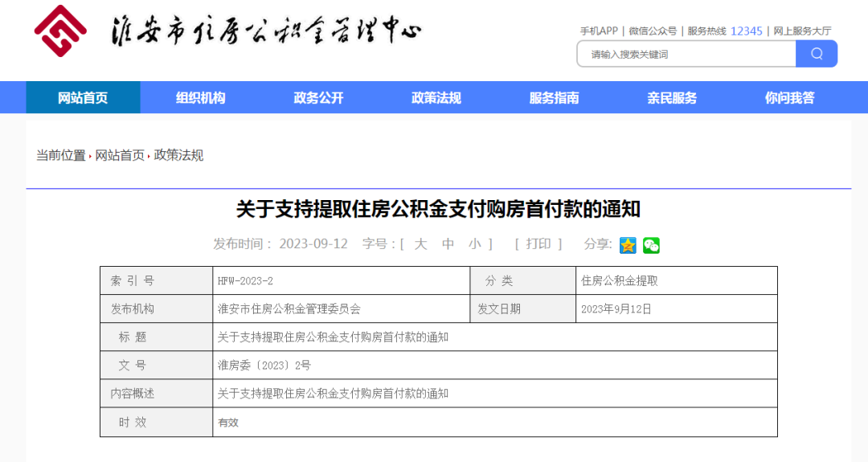Open 网站首页 navigation tab
Image resolution: width=868 pixels, height=462 pixels.
click(x=83, y=98)
